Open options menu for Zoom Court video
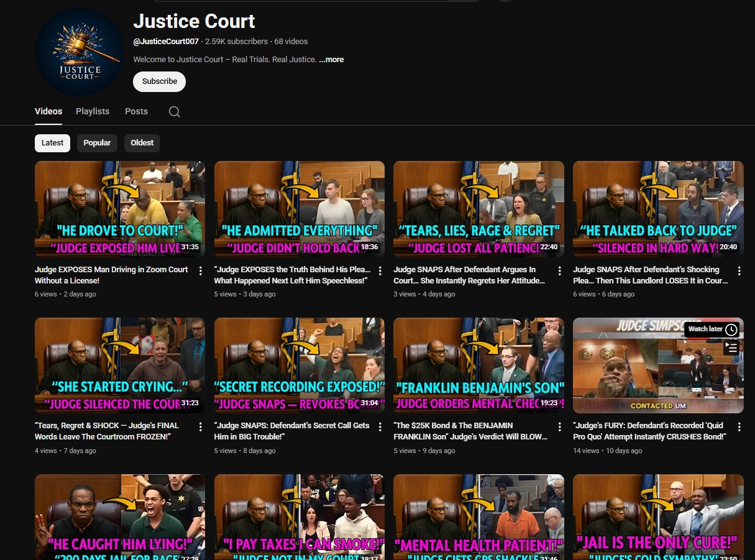The height and width of the screenshot is (560, 755). click(200, 271)
